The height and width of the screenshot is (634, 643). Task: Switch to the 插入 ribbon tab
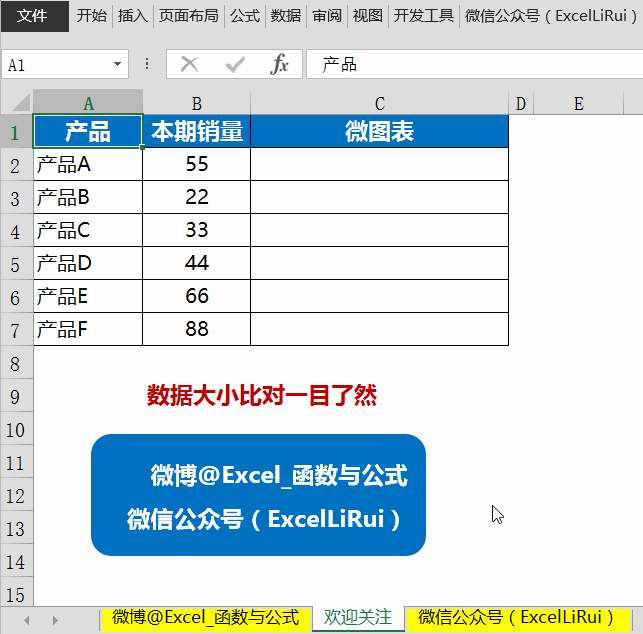(x=132, y=16)
